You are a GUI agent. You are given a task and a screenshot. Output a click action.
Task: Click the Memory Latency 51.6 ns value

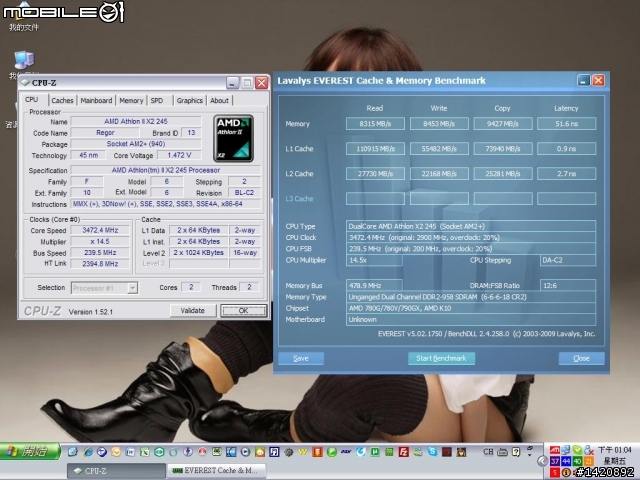[x=567, y=124]
